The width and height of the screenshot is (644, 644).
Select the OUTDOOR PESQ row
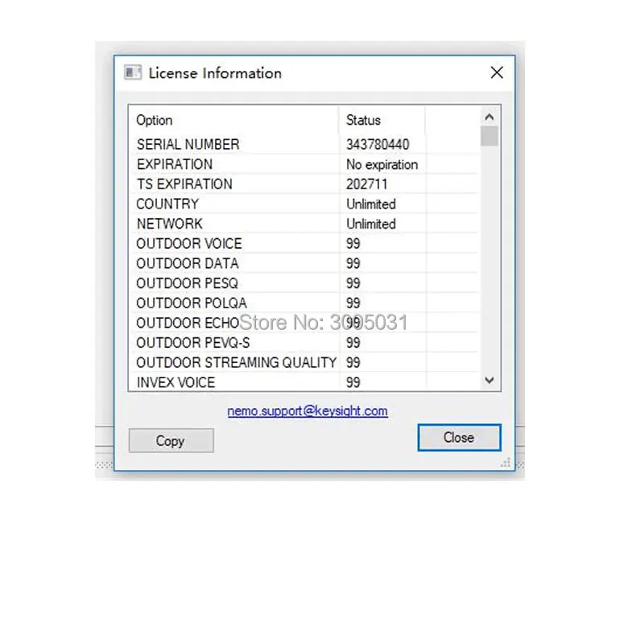(x=303, y=283)
